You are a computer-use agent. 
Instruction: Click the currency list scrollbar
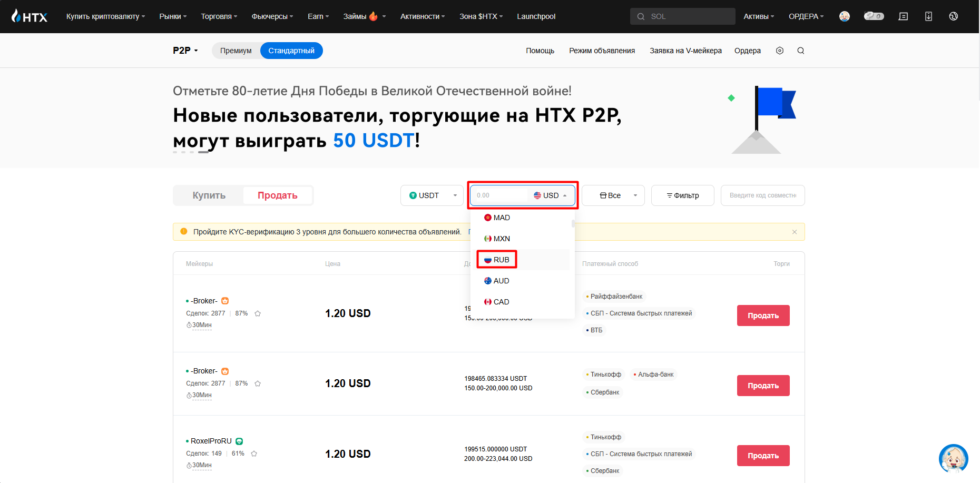[x=573, y=223]
